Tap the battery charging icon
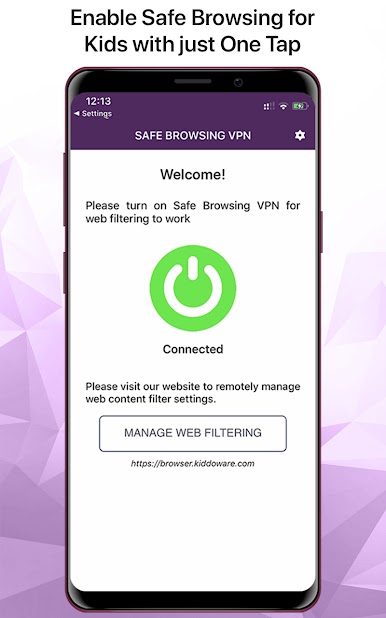386x618 pixels. [x=300, y=106]
